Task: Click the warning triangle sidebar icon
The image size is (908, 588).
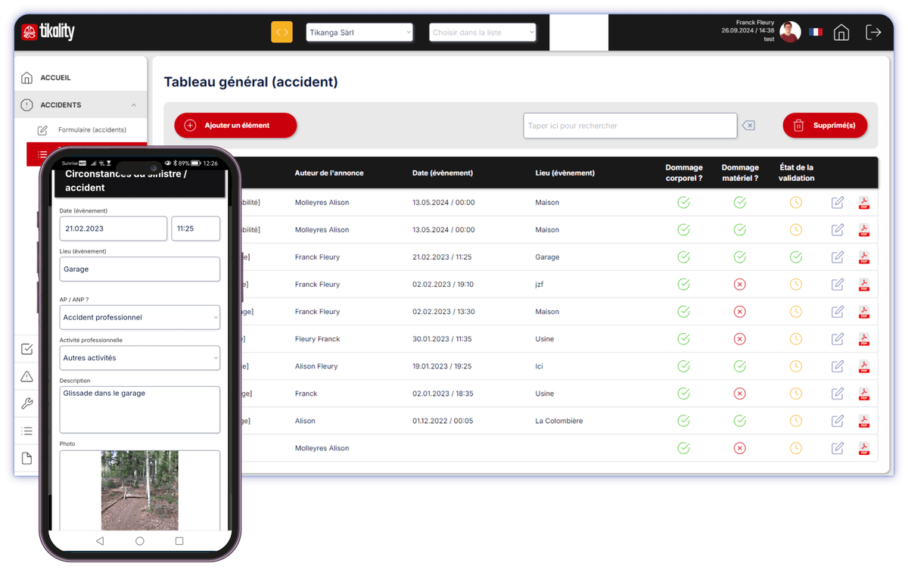Action: (x=27, y=376)
